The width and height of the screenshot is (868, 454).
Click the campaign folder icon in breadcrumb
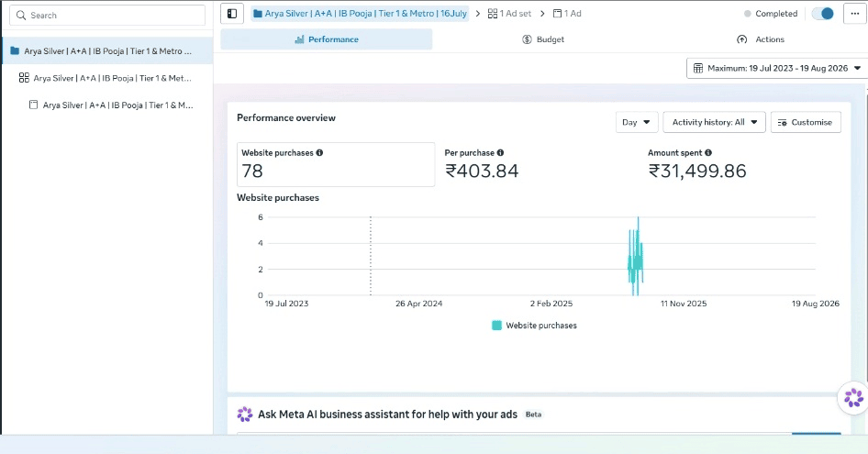coord(258,13)
